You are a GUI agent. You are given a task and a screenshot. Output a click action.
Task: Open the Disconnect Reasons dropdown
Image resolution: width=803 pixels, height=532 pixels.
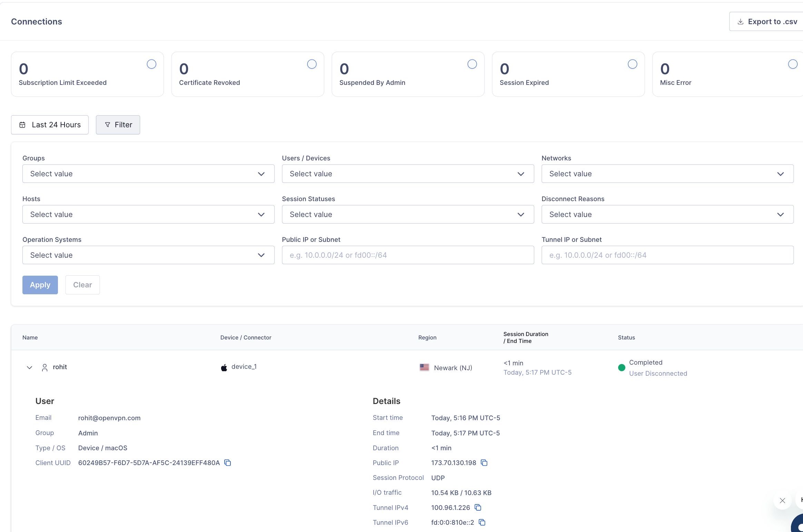pyautogui.click(x=667, y=214)
